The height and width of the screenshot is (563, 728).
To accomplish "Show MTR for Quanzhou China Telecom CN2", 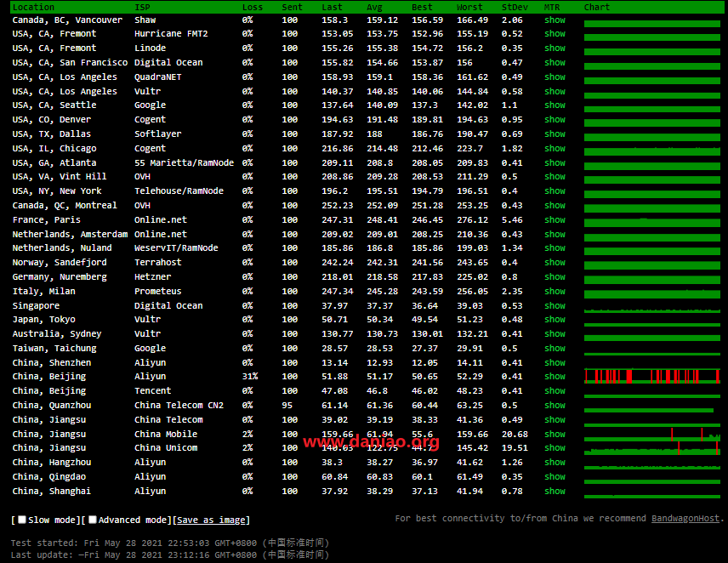I will pyautogui.click(x=555, y=405).
